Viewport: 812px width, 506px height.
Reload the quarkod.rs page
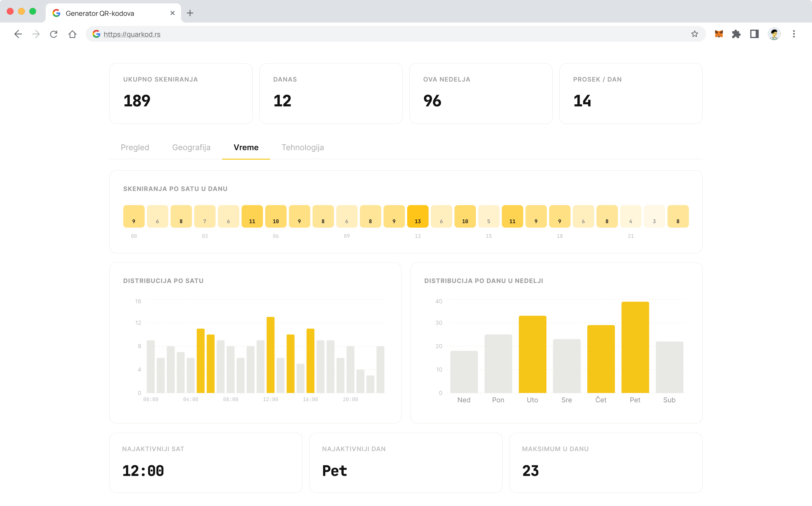pyautogui.click(x=54, y=34)
